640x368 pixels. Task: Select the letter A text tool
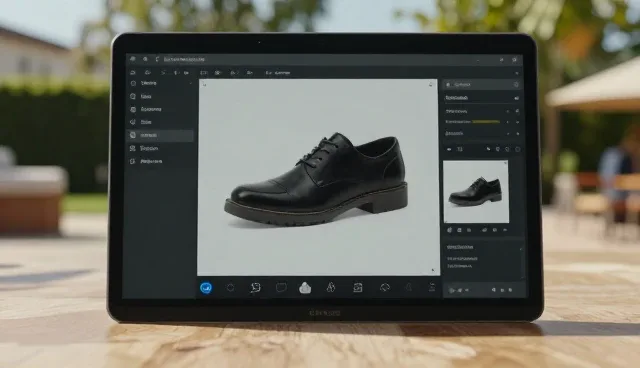click(331, 287)
